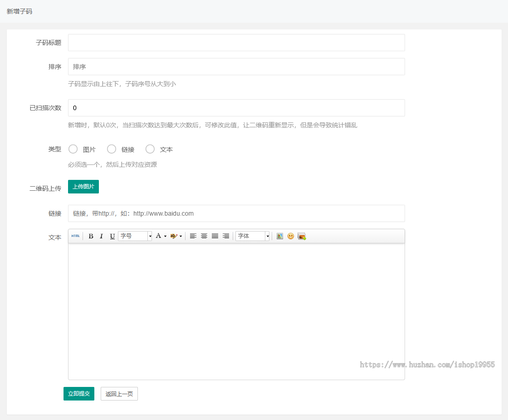The image size is (508, 420).
Task: Click the 类型 field label
Action: 55,149
